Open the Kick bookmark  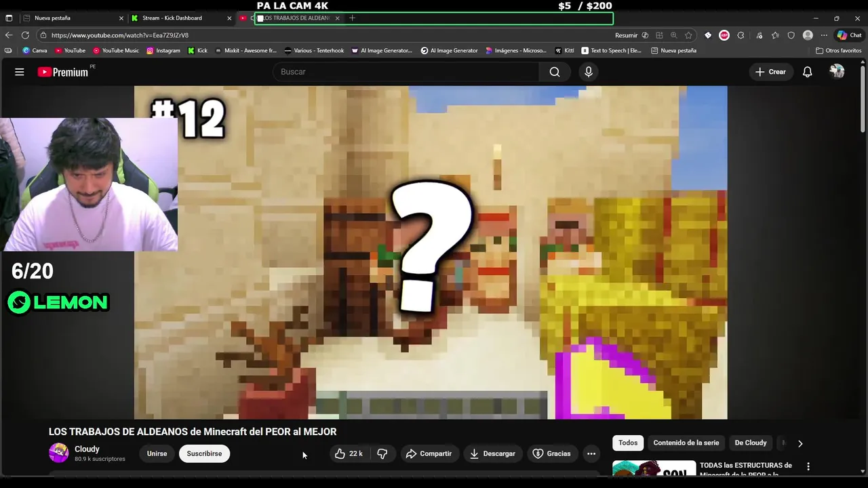tap(197, 51)
